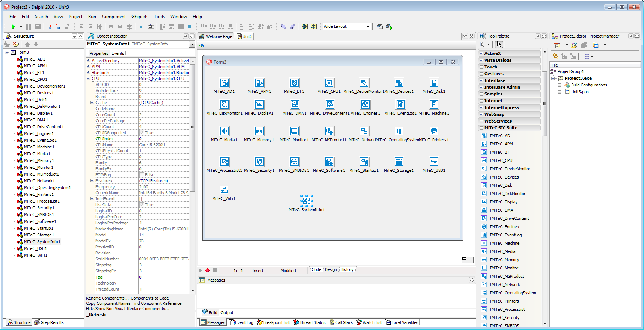Select the MiTeC_Storage1 component icon

point(399,162)
